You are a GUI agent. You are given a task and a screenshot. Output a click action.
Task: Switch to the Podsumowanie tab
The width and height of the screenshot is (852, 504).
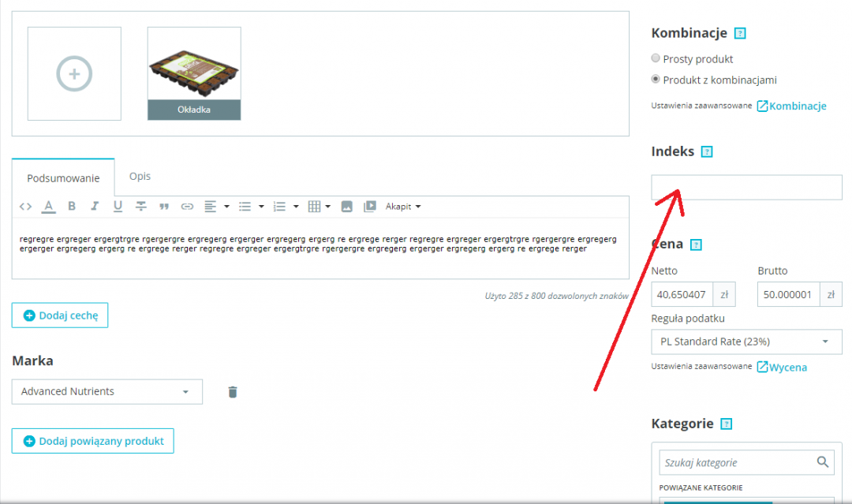63,177
